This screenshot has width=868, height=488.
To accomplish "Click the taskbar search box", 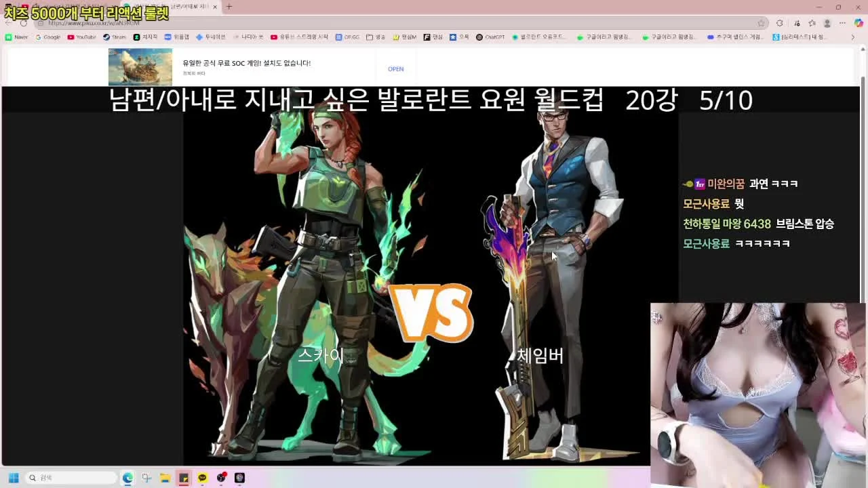I will [71, 478].
